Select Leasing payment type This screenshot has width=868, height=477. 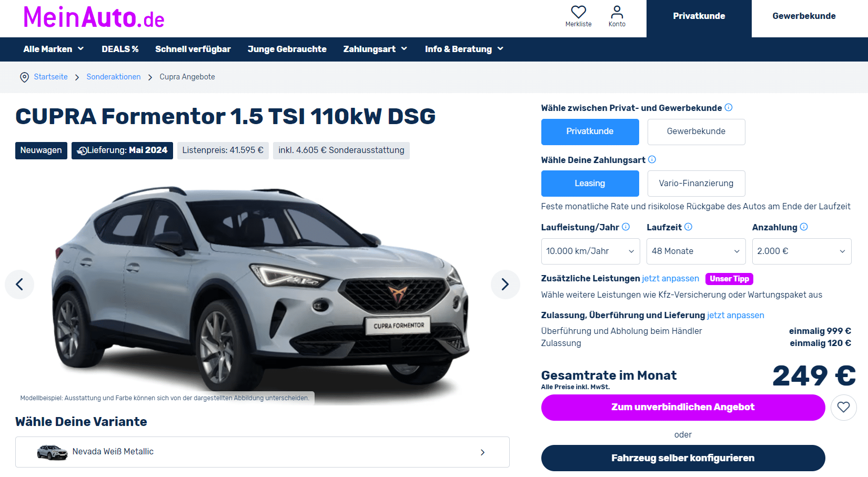[590, 184]
